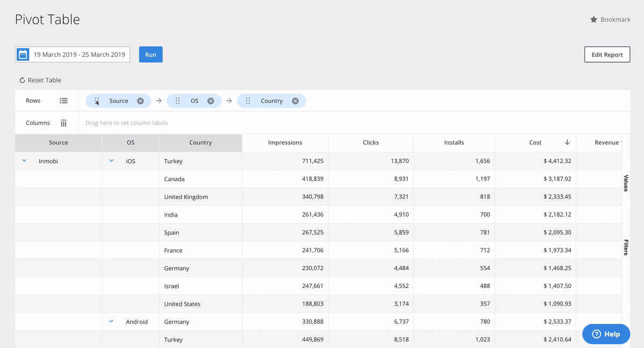Sort by the Installs column header
This screenshot has height=348, width=644.
click(x=454, y=143)
